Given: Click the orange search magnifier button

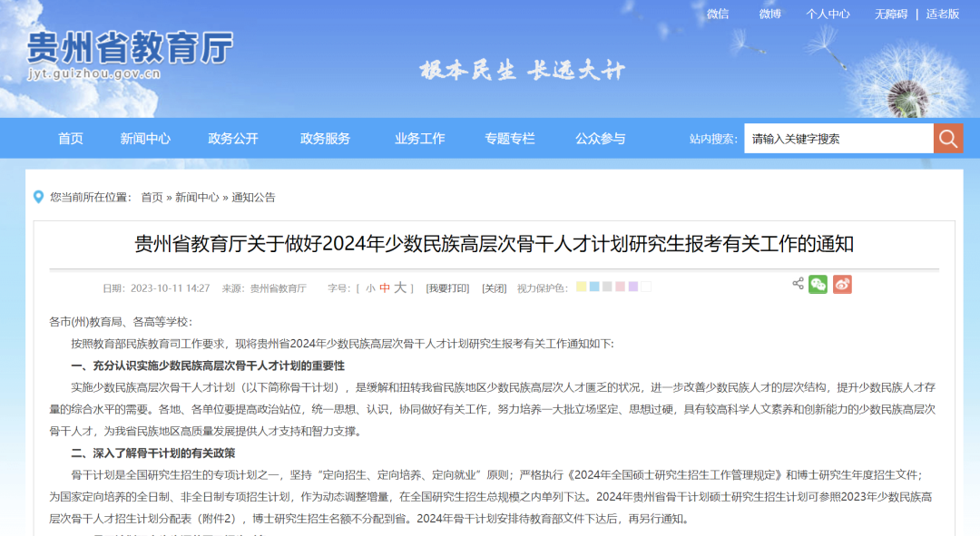Looking at the screenshot, I should 948,139.
